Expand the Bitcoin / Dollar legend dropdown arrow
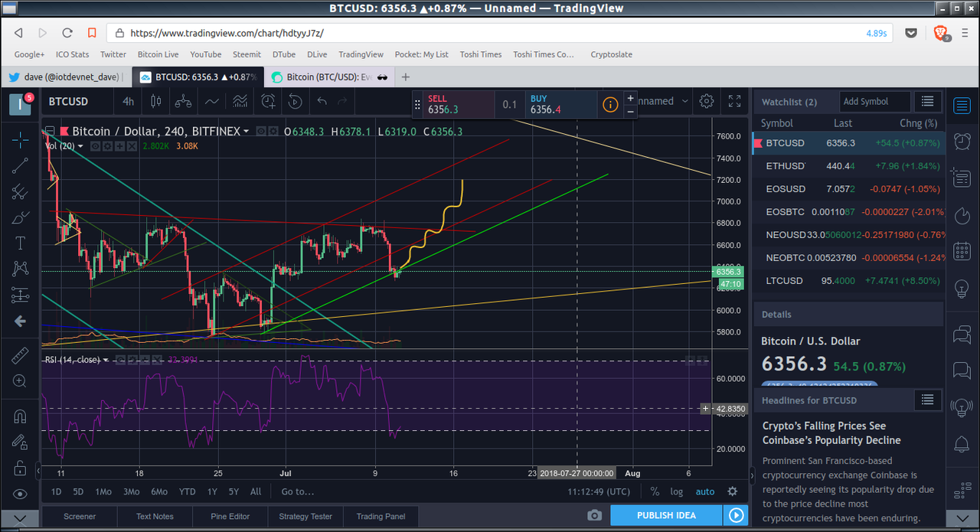Image resolution: width=980 pixels, height=532 pixels. point(246,132)
